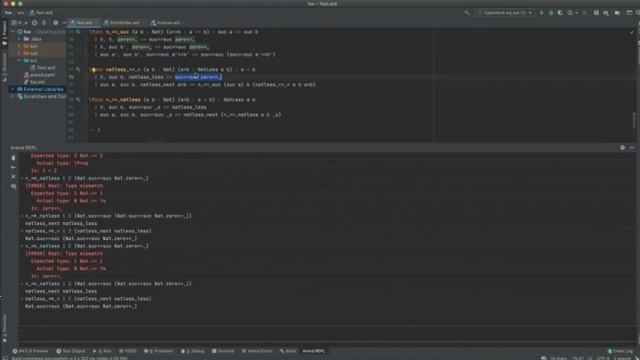The width and height of the screenshot is (640, 360).
Task: Minimize the Arend REPL panel
Action: [x=632, y=148]
